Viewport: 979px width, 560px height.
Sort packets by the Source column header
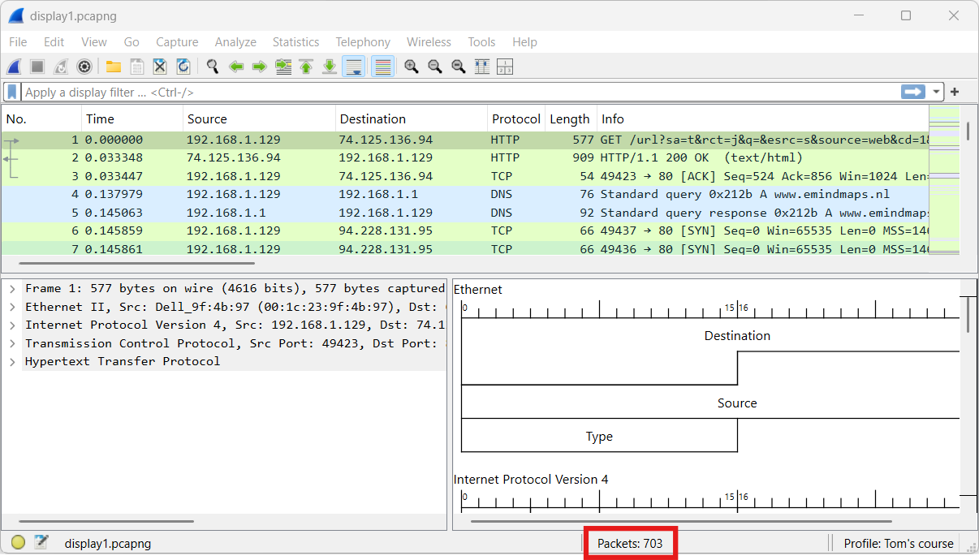[x=259, y=119]
